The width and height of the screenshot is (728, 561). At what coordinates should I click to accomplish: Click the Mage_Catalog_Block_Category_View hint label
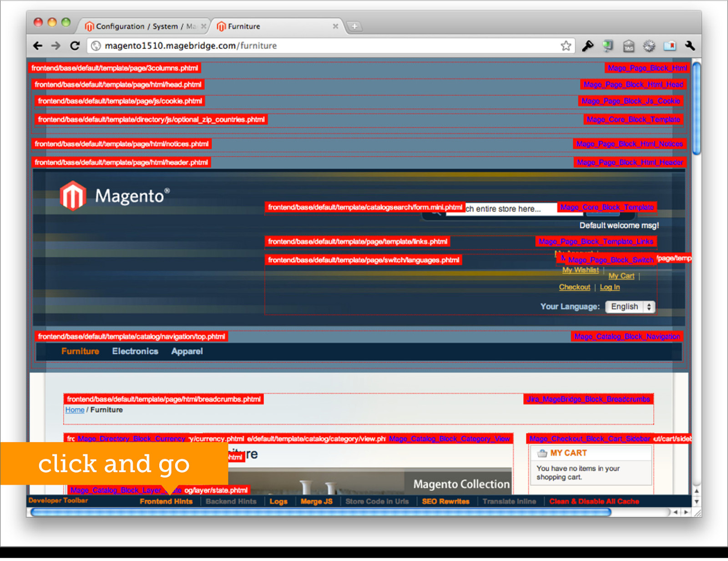tap(450, 439)
